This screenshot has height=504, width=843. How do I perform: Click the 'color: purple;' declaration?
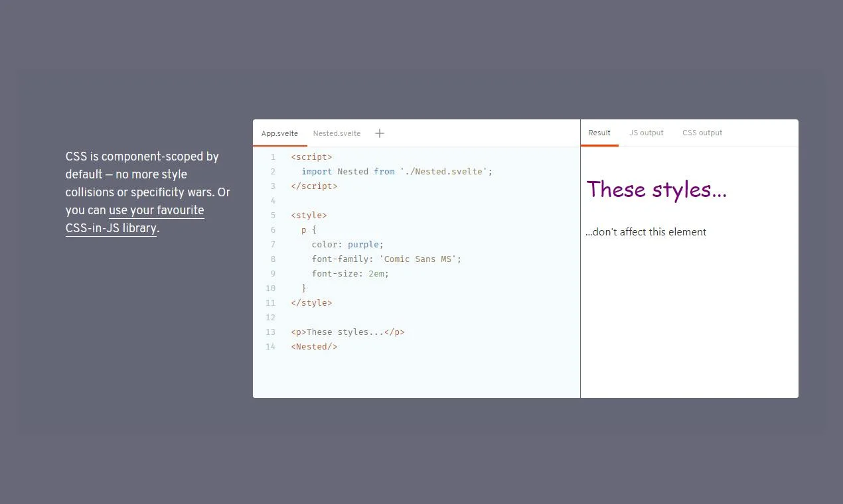(348, 245)
